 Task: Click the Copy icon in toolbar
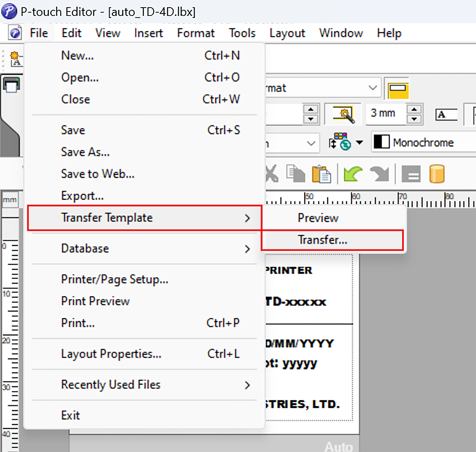pyautogui.click(x=296, y=174)
